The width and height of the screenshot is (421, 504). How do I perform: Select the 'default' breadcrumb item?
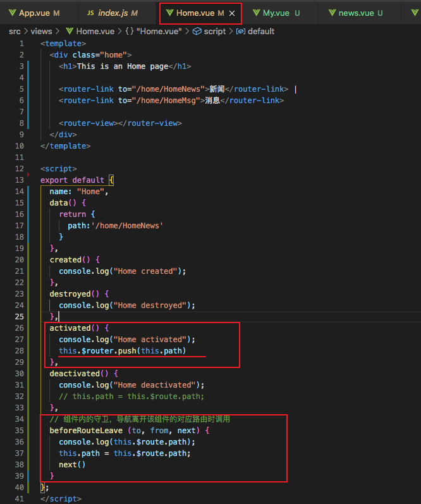[261, 32]
